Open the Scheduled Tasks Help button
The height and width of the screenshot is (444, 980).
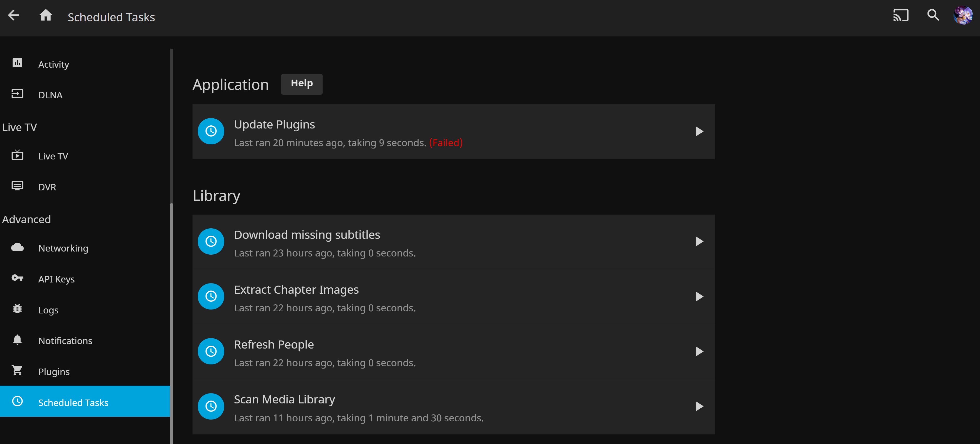tap(301, 84)
